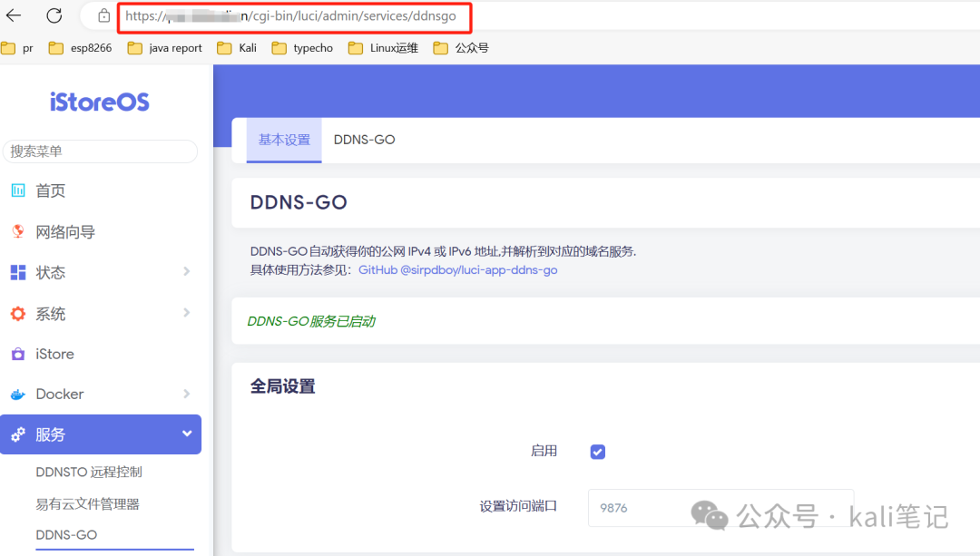
Task: Expand the 系统 menu chevron
Action: pos(186,312)
